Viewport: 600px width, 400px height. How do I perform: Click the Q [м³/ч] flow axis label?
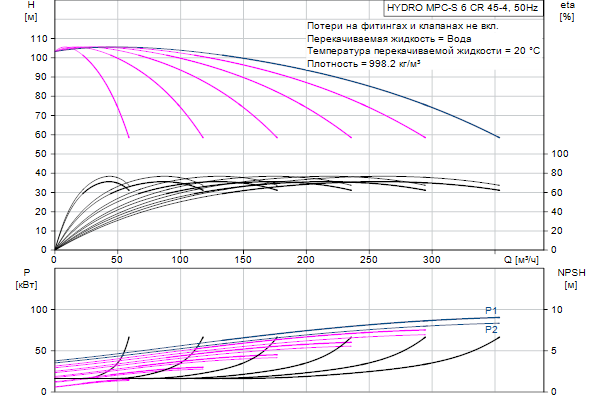pyautogui.click(x=526, y=260)
